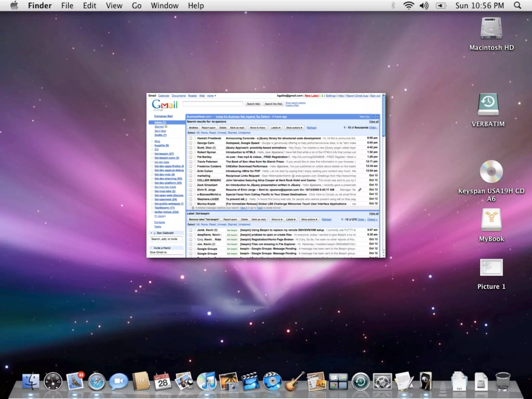
Task: Click the Compose Mail link
Action: click(x=163, y=116)
